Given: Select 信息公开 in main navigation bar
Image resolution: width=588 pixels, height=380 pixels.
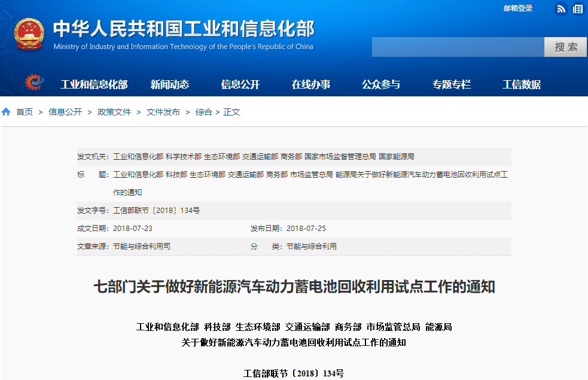Looking at the screenshot, I should pos(240,84).
